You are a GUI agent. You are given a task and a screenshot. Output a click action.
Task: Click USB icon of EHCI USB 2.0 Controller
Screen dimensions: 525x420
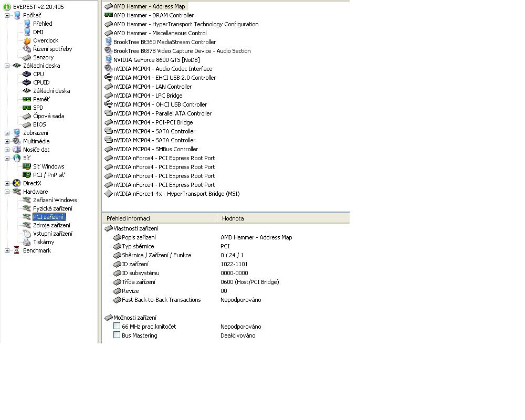(x=108, y=77)
